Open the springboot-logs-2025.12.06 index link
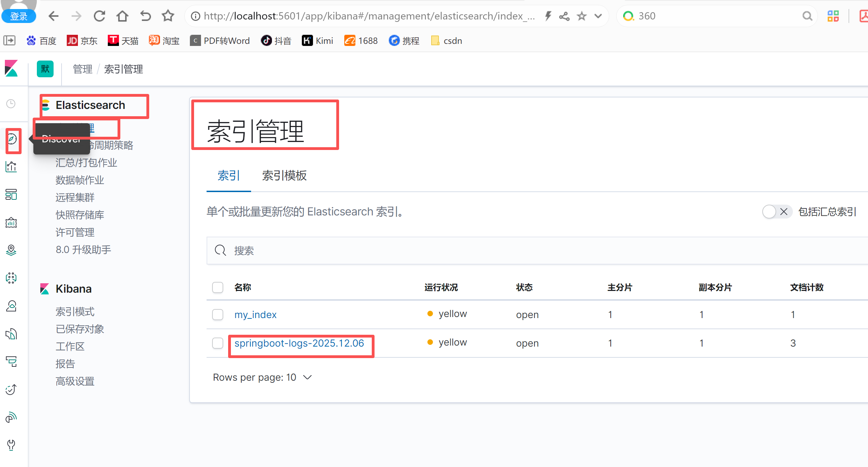868x467 pixels. point(299,343)
